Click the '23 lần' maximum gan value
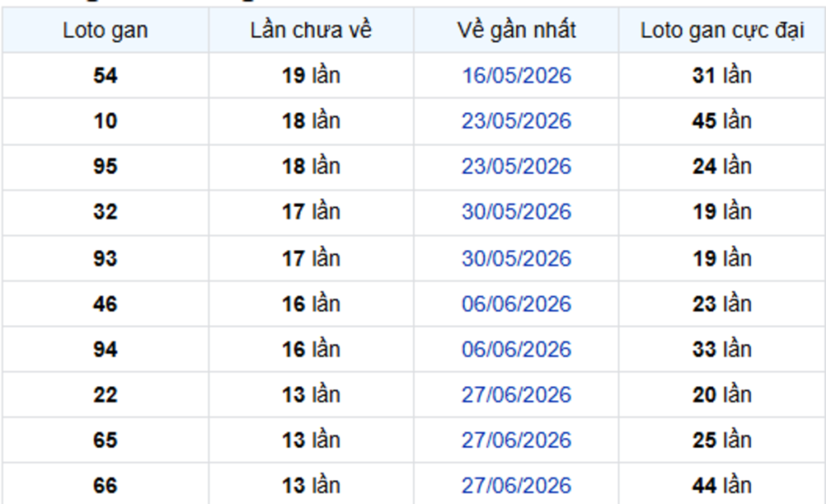 (x=722, y=304)
